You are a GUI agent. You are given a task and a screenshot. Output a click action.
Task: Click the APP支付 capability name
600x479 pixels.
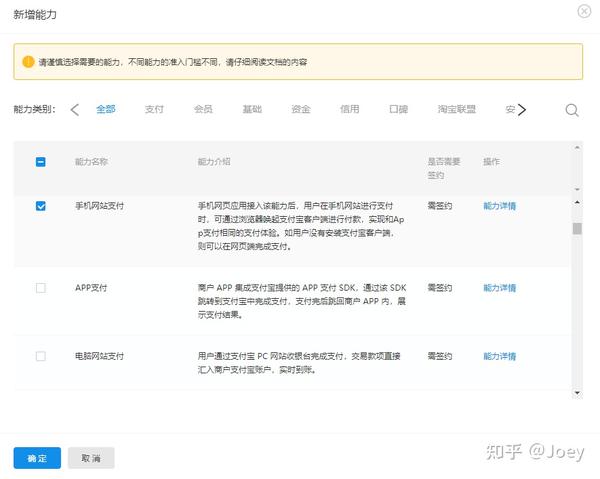pos(91,288)
